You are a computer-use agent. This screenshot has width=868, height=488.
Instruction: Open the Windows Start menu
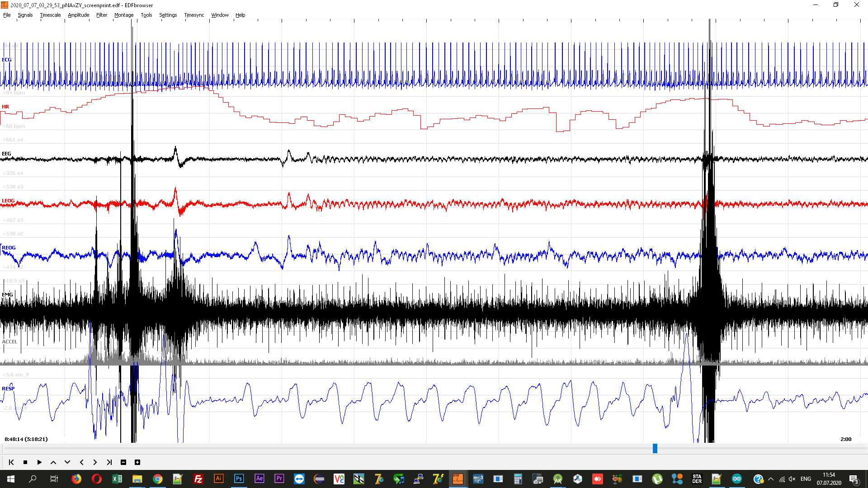[11, 479]
